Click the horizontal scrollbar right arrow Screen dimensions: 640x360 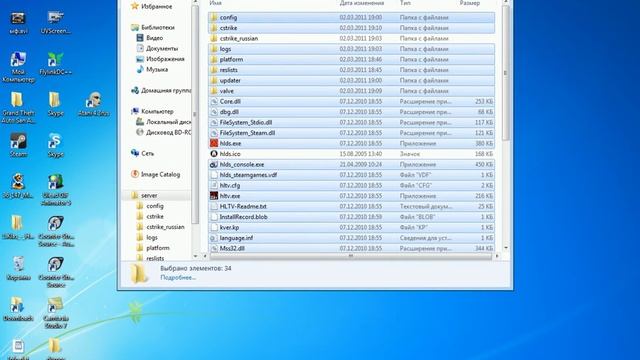coord(497,256)
